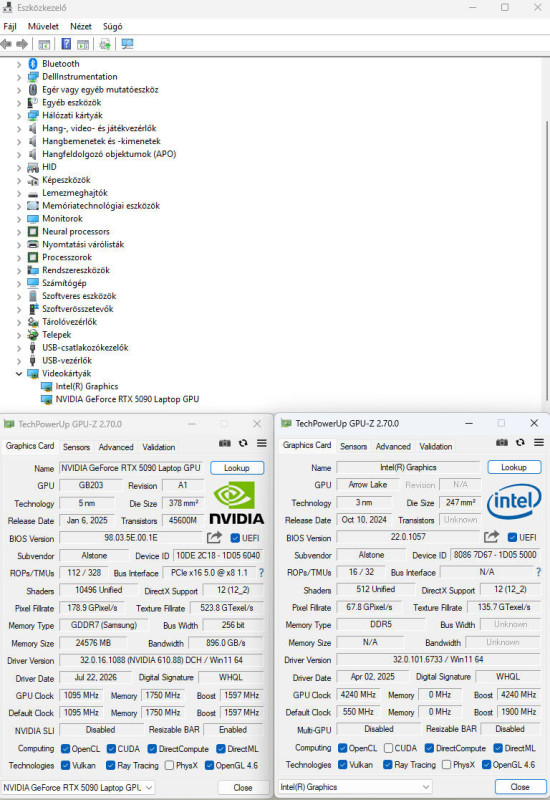Expand the Lemezmeghajtók category chevron

click(19, 193)
